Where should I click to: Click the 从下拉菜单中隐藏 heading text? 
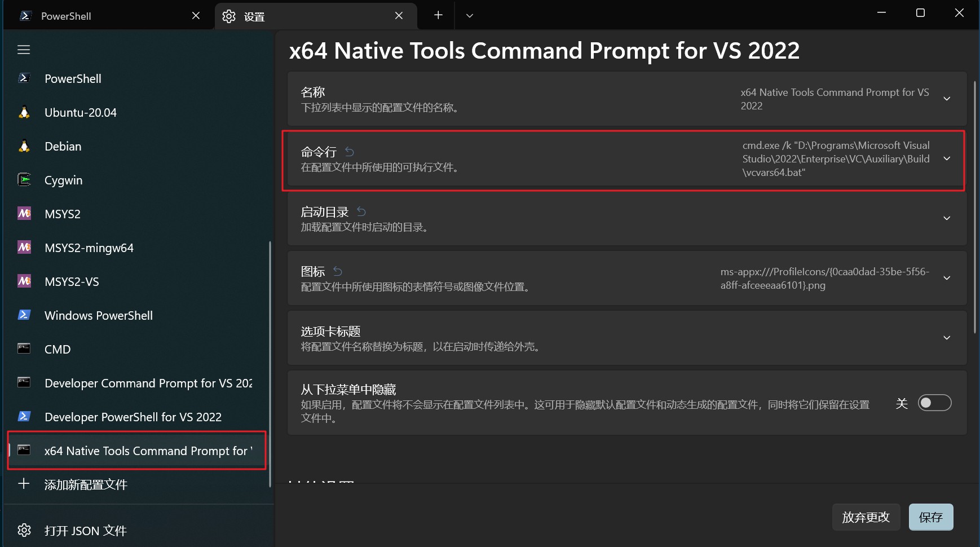tap(348, 389)
